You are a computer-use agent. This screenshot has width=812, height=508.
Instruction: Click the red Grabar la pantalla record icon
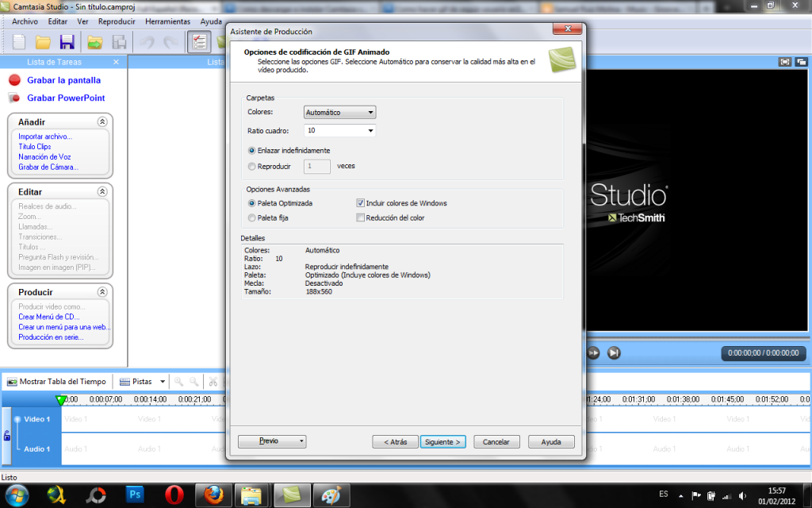coord(14,80)
